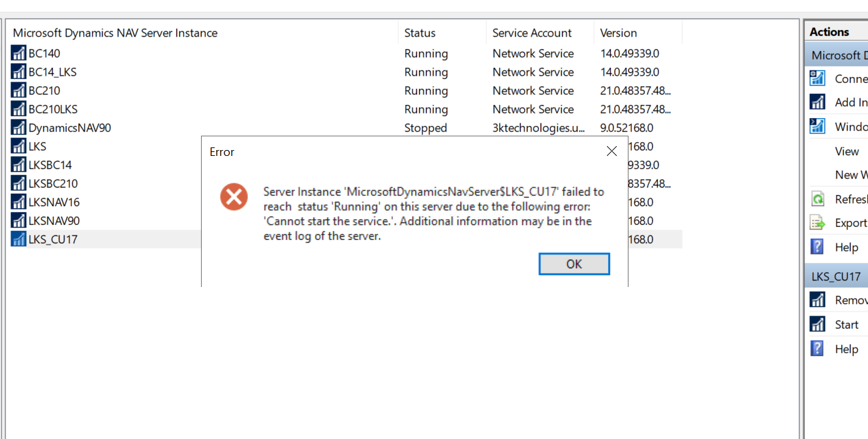The width and height of the screenshot is (868, 439).
Task: Select the BC210LKS instance icon
Action: point(18,109)
